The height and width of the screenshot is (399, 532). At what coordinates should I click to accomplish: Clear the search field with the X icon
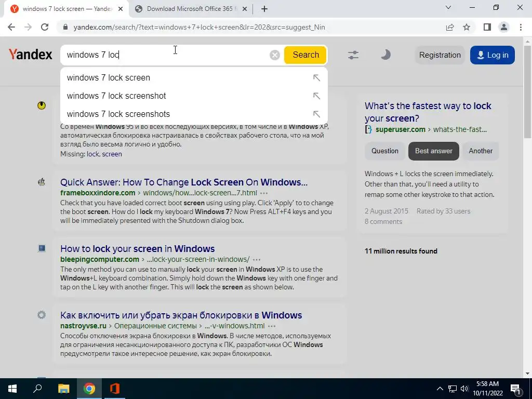pyautogui.click(x=274, y=55)
